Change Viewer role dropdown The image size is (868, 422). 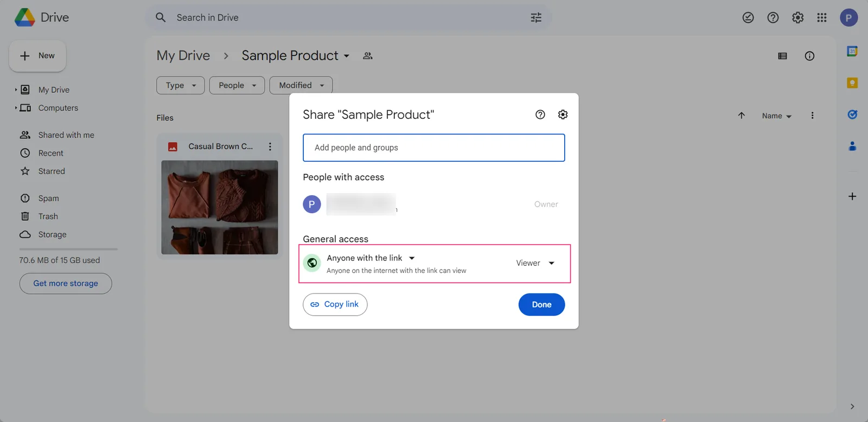point(535,263)
